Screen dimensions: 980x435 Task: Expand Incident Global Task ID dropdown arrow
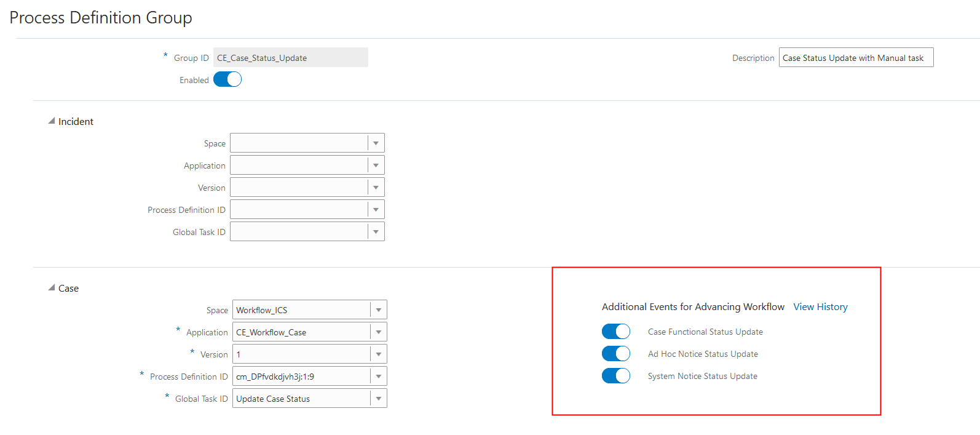point(376,232)
